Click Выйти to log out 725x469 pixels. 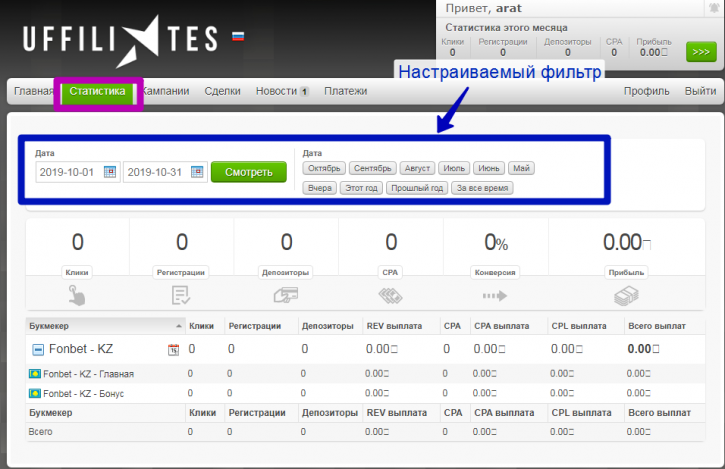click(x=700, y=91)
